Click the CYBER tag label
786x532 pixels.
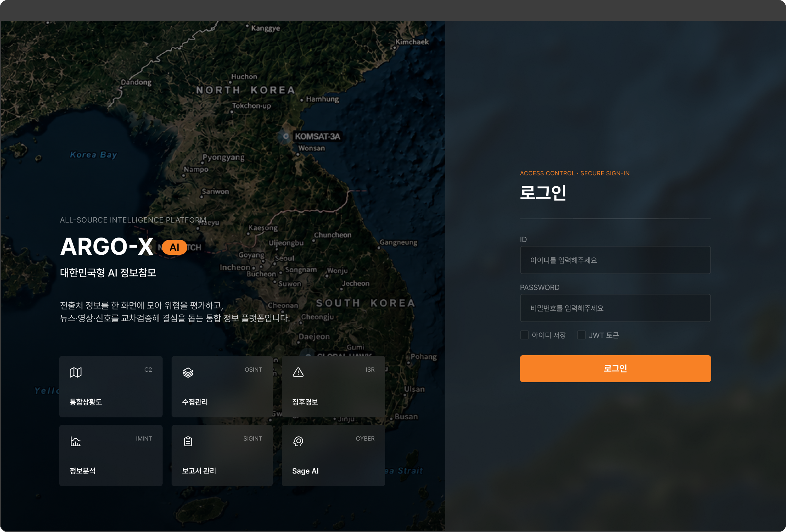tap(365, 439)
